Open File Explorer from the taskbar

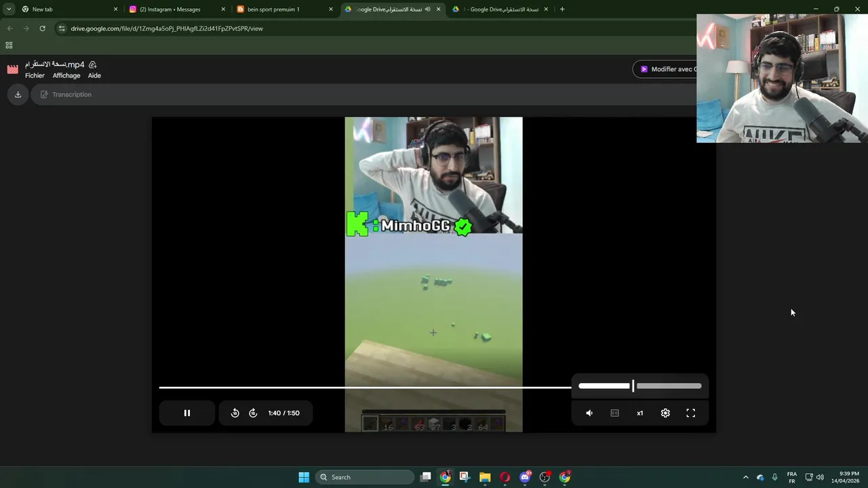click(485, 477)
